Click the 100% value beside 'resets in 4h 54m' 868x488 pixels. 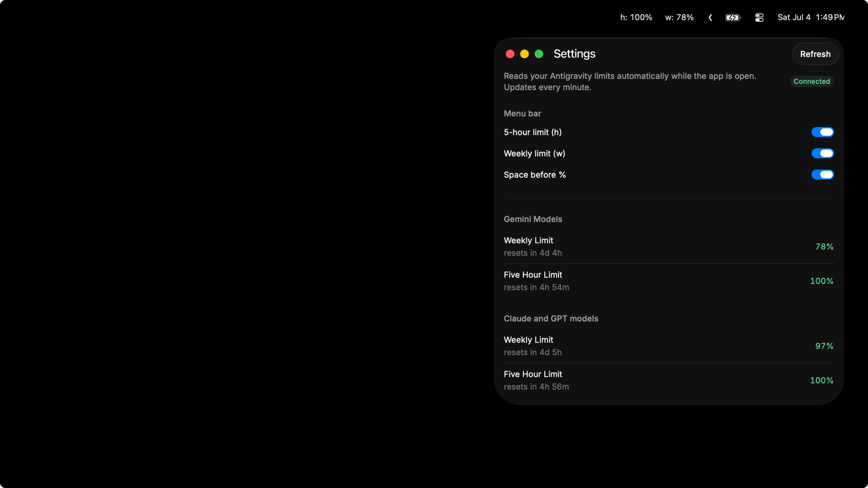point(822,281)
